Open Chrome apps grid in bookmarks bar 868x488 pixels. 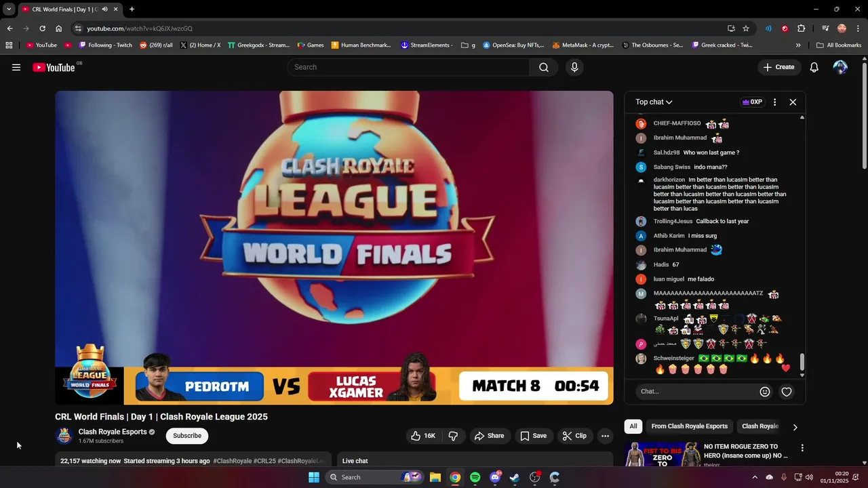coord(9,45)
